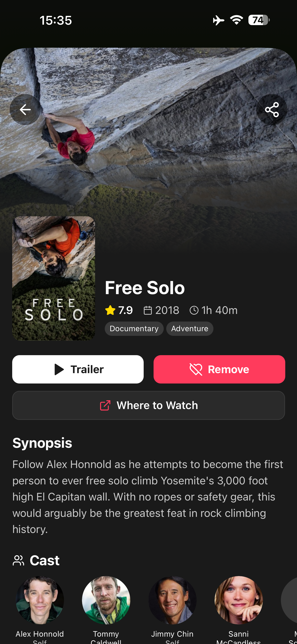Open Tommy Caldwell's cast photo
This screenshot has width=297, height=644.
106,600
